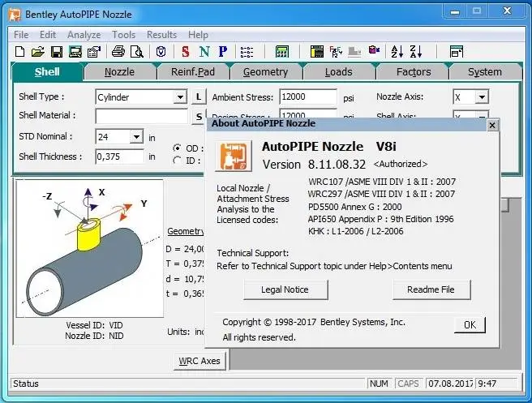
Task: Click the Nozzle ID: NID label
Action: 94,336
